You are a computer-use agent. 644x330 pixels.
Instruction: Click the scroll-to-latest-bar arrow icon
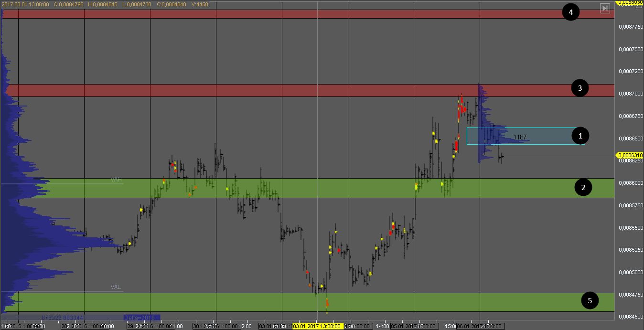[605, 8]
